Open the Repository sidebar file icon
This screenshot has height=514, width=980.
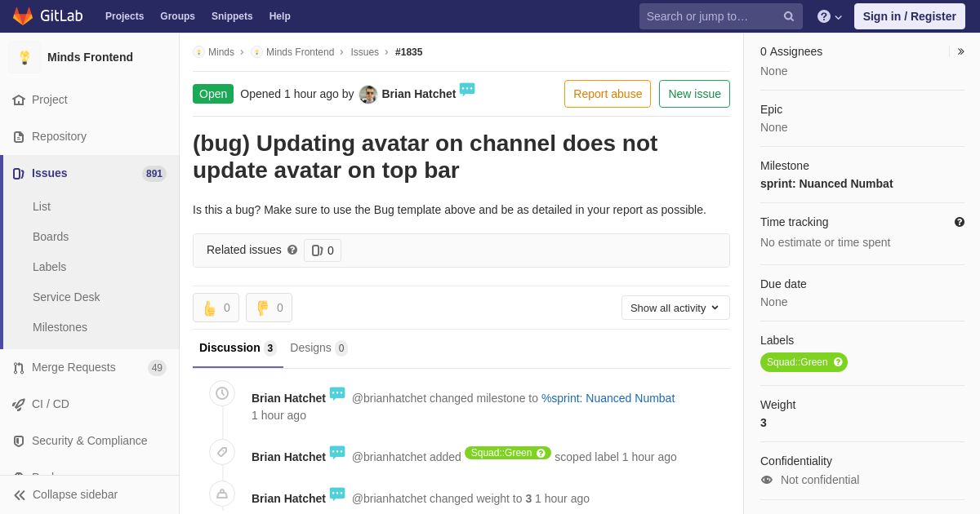(19, 136)
